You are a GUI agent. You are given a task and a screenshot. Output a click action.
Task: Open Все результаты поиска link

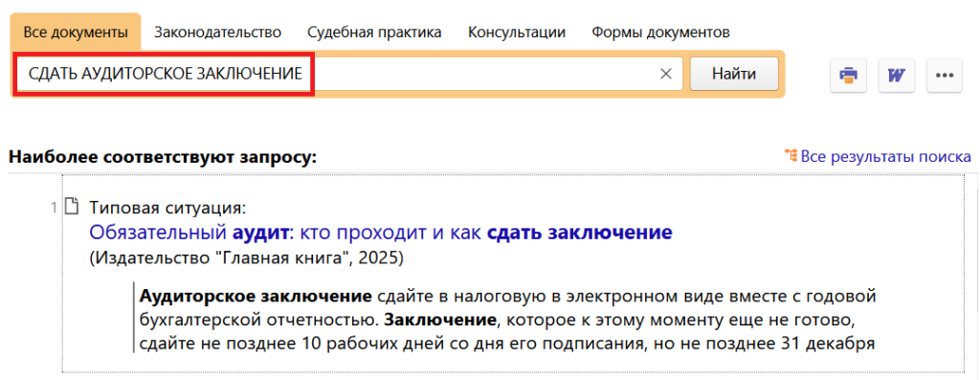[886, 156]
